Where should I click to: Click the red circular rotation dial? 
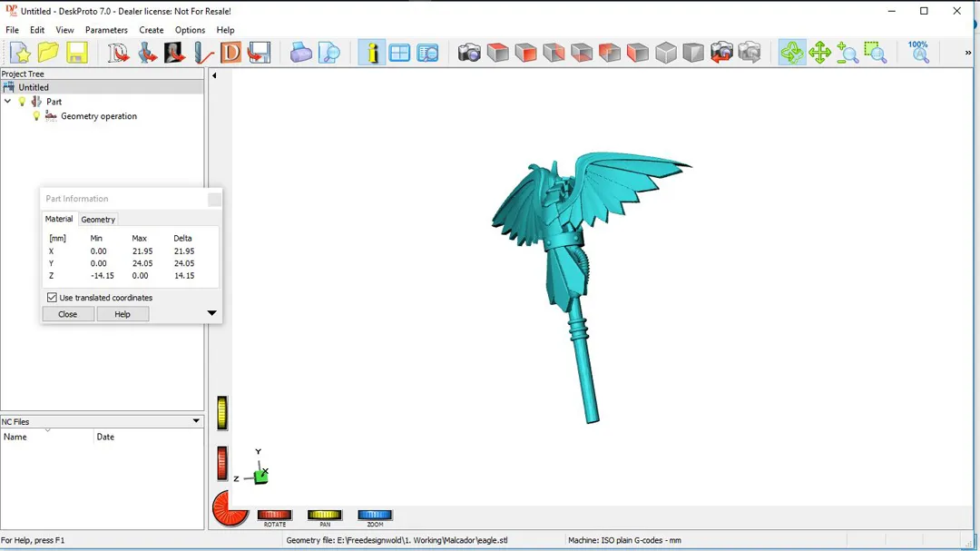230,508
